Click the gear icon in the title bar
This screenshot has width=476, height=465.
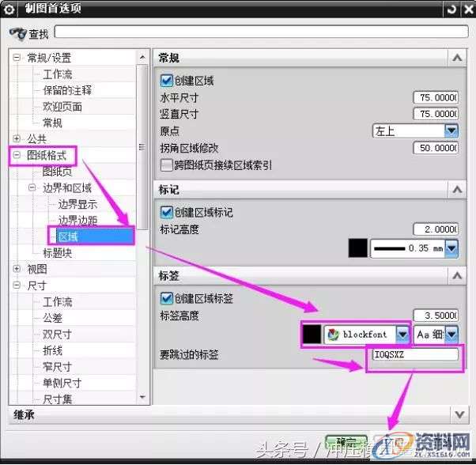(x=9, y=9)
